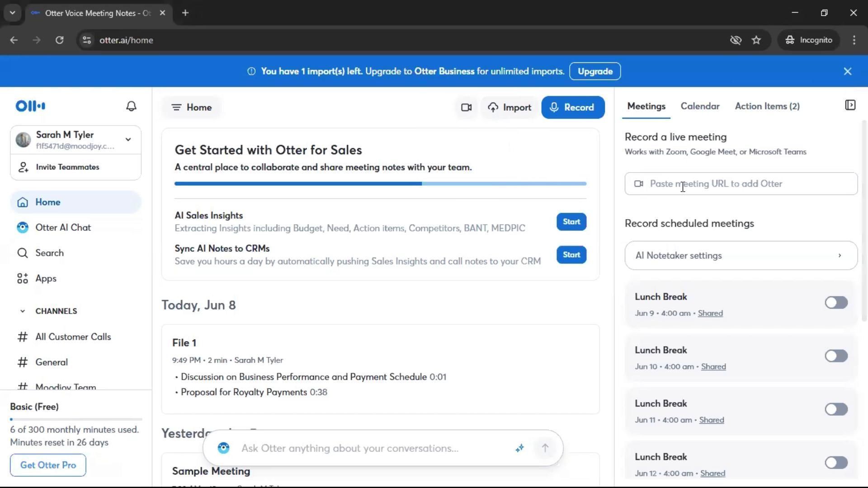Expand Sarah M Tyler account dropdown

pyautogui.click(x=128, y=140)
